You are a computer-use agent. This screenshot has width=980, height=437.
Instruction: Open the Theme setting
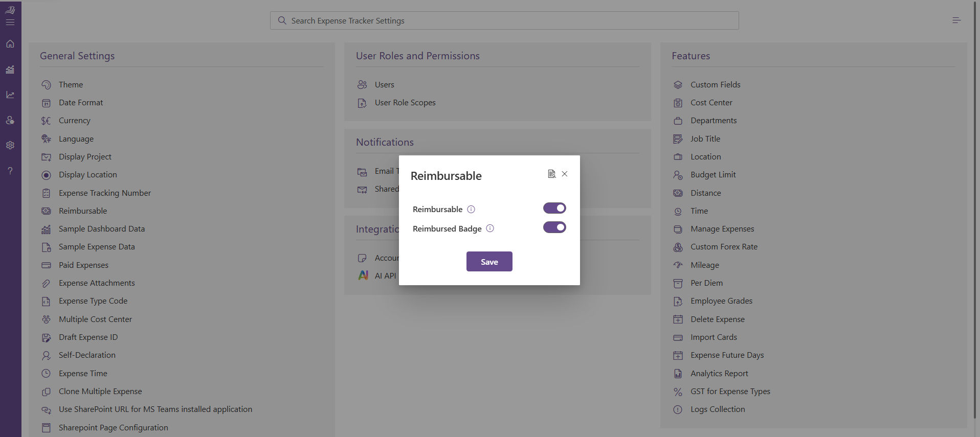pyautogui.click(x=71, y=85)
